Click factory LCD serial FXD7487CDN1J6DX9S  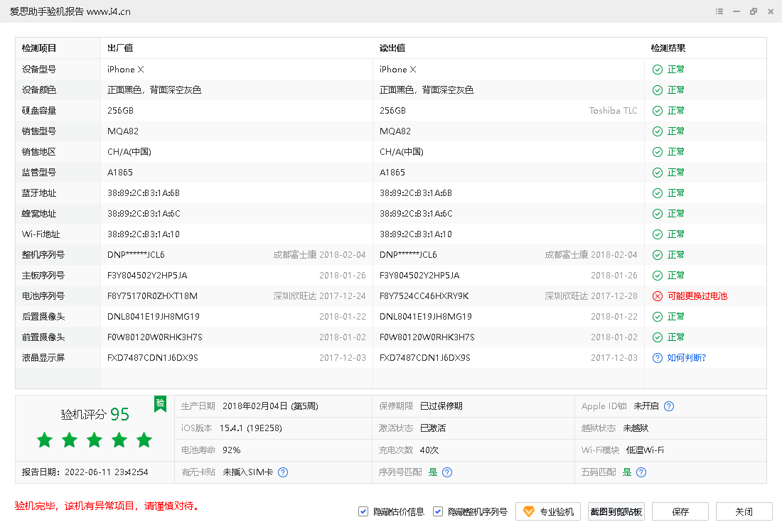(x=153, y=358)
